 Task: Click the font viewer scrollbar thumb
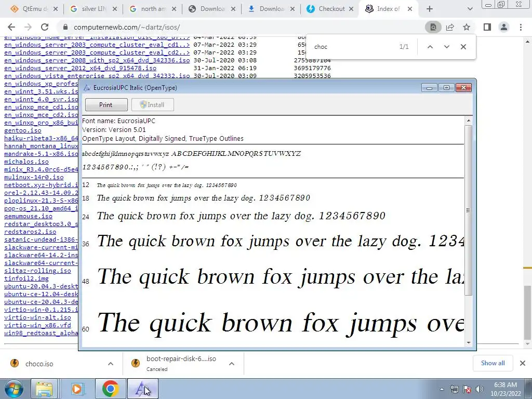pos(468,210)
